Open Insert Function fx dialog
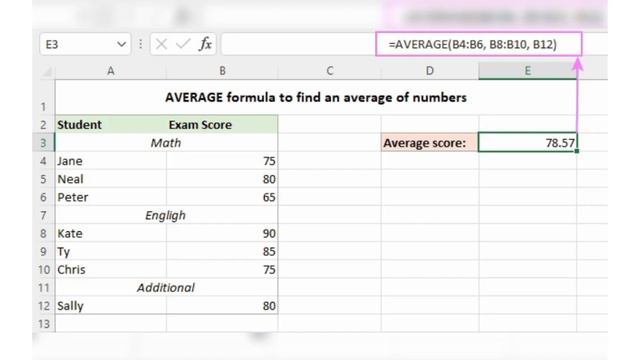The height and width of the screenshot is (360, 640). click(x=205, y=44)
